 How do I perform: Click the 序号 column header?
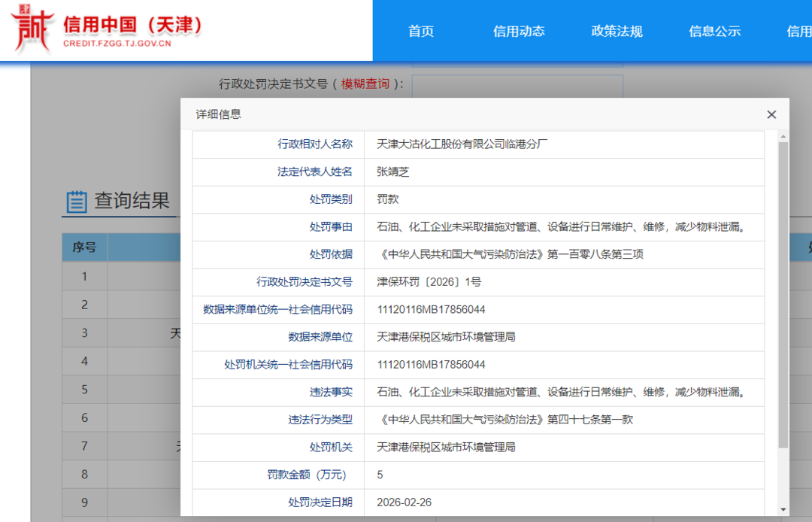click(x=84, y=247)
